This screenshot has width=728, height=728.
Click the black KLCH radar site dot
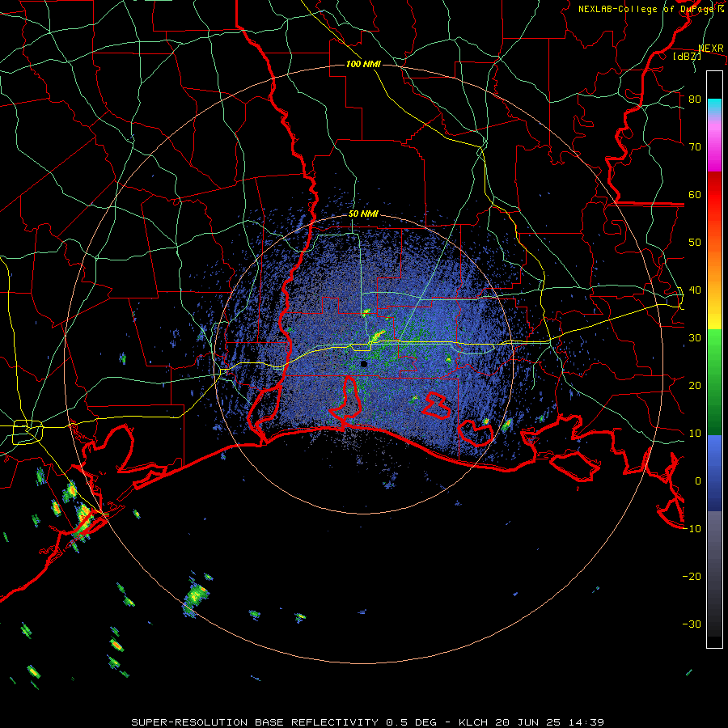pos(364,364)
